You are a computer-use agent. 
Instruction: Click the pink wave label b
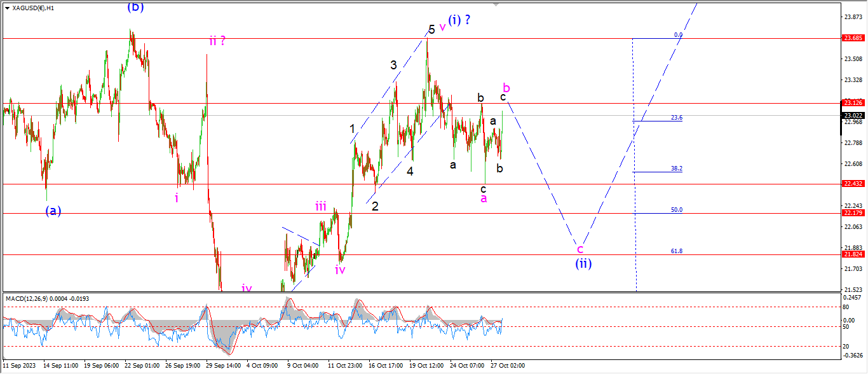pos(506,87)
